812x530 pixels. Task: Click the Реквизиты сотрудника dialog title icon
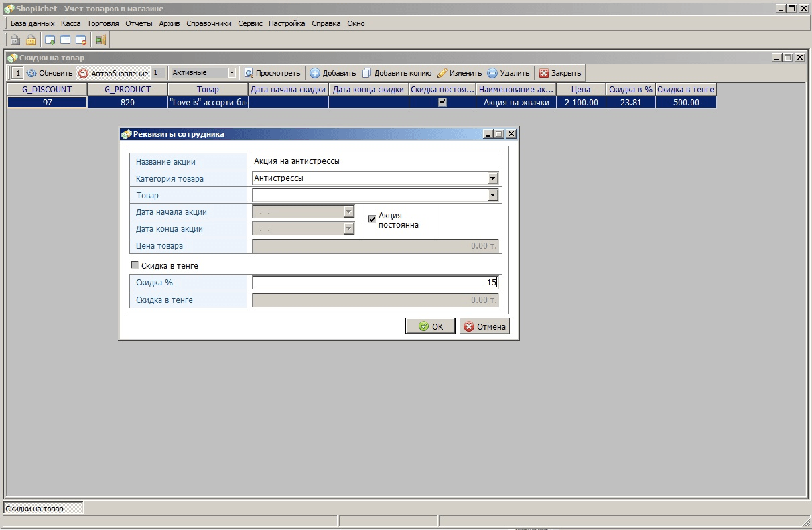[127, 134]
